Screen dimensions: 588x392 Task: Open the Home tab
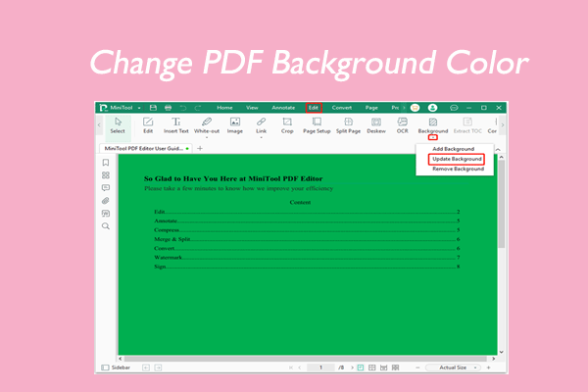(x=224, y=108)
